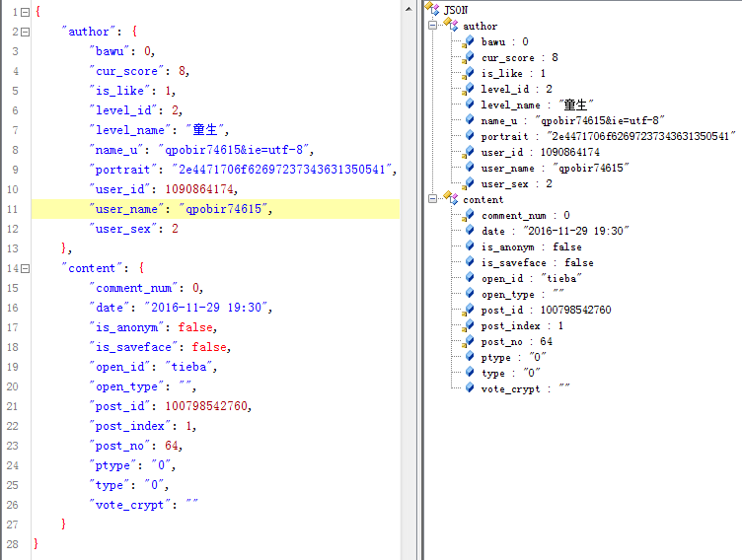This screenshot has width=742, height=560.
Task: Click "vote_crypt" key on editor line 26
Action: point(129,505)
